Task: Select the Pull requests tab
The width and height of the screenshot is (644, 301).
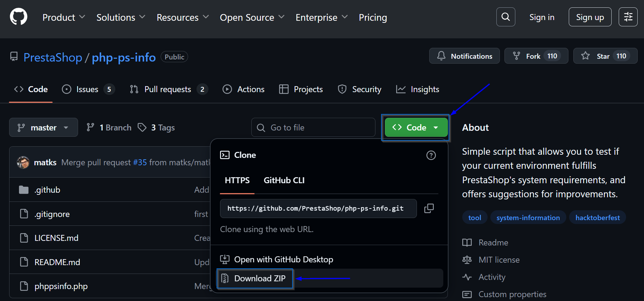Action: click(x=168, y=90)
